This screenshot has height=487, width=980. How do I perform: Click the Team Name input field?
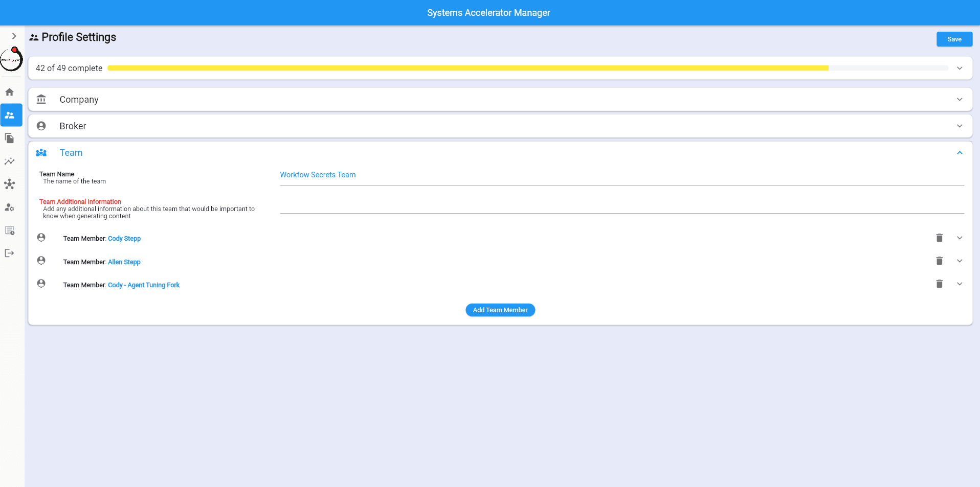point(621,175)
